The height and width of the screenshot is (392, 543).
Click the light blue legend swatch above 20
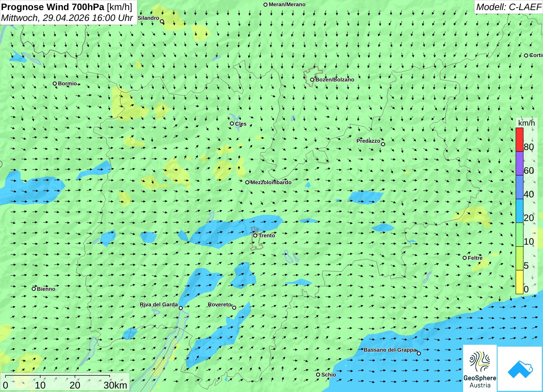coord(519,211)
